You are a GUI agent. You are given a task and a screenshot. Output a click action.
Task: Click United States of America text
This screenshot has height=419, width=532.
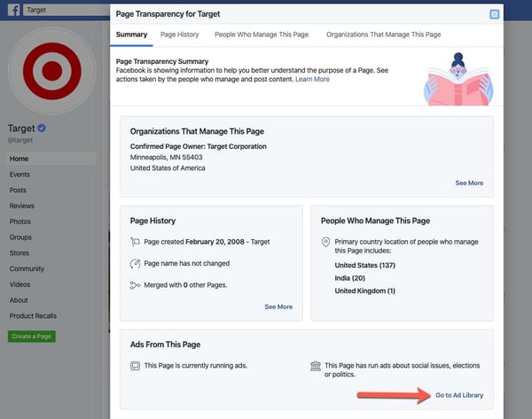point(168,168)
